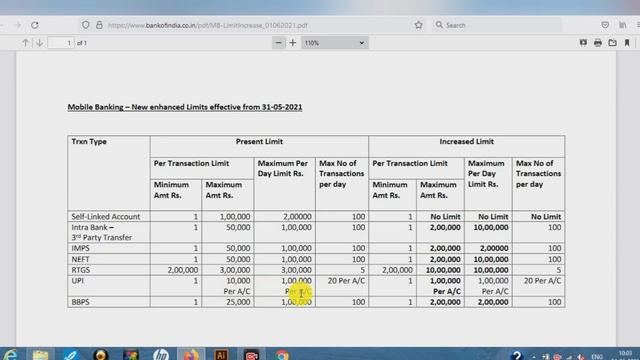Download the PDF with the save icon

click(x=612, y=42)
